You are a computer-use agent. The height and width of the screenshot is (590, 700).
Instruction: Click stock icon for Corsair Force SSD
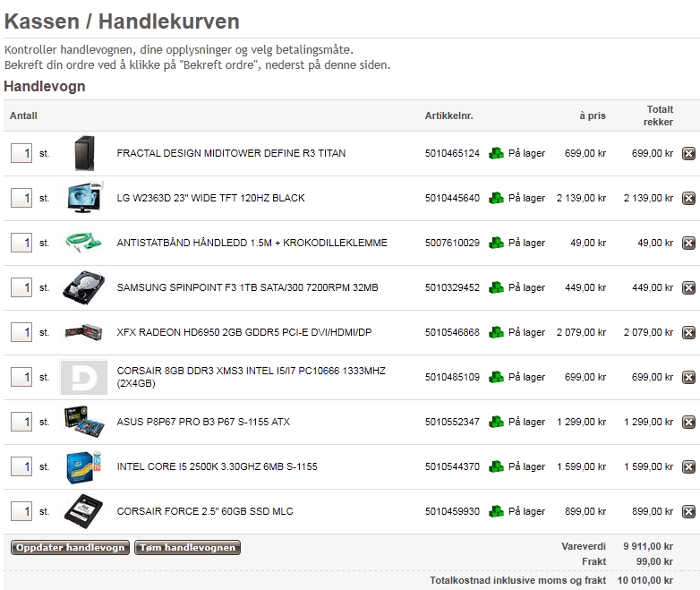coord(496,511)
